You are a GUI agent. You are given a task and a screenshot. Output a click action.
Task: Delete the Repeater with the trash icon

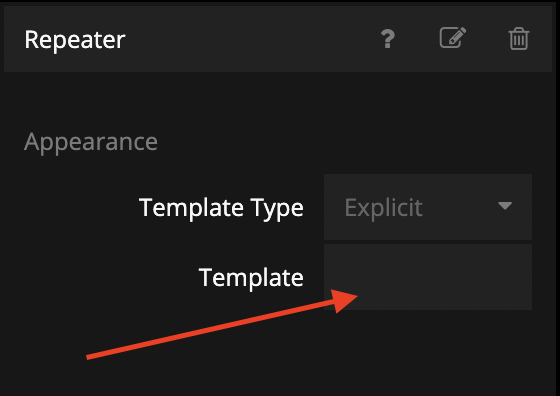[519, 39]
